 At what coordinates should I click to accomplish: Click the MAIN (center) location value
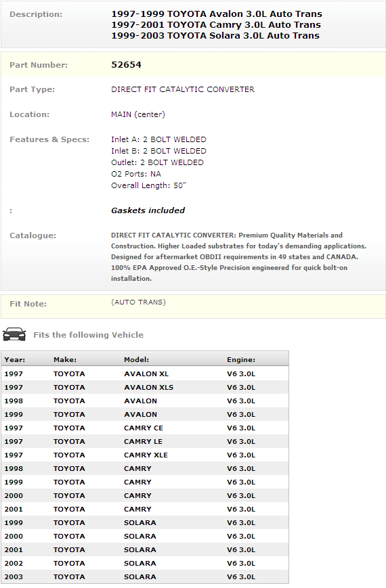(x=137, y=114)
